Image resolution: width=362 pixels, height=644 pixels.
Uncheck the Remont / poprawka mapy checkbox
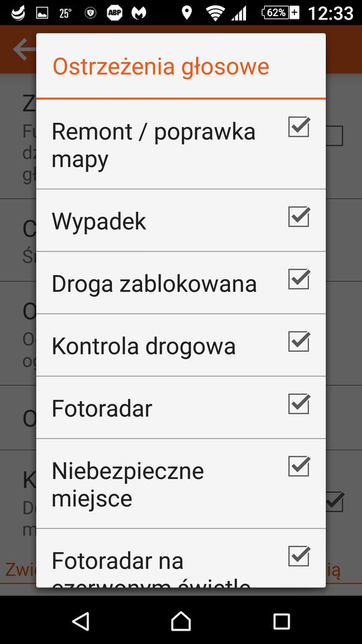tap(299, 127)
